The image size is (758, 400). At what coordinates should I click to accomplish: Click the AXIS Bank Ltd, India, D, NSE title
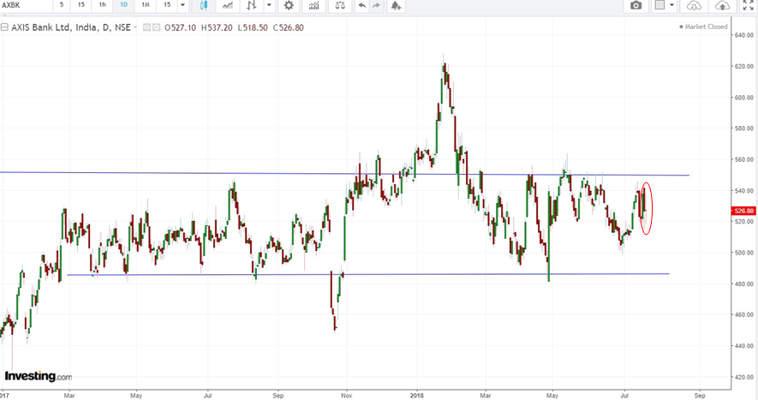point(71,28)
